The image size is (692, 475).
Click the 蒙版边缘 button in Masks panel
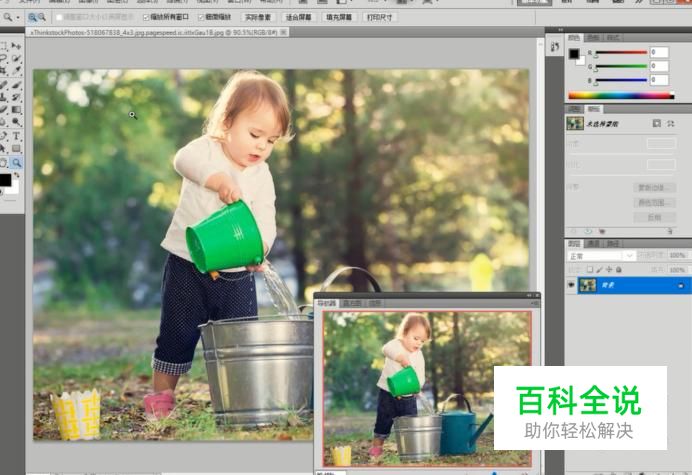[654, 188]
